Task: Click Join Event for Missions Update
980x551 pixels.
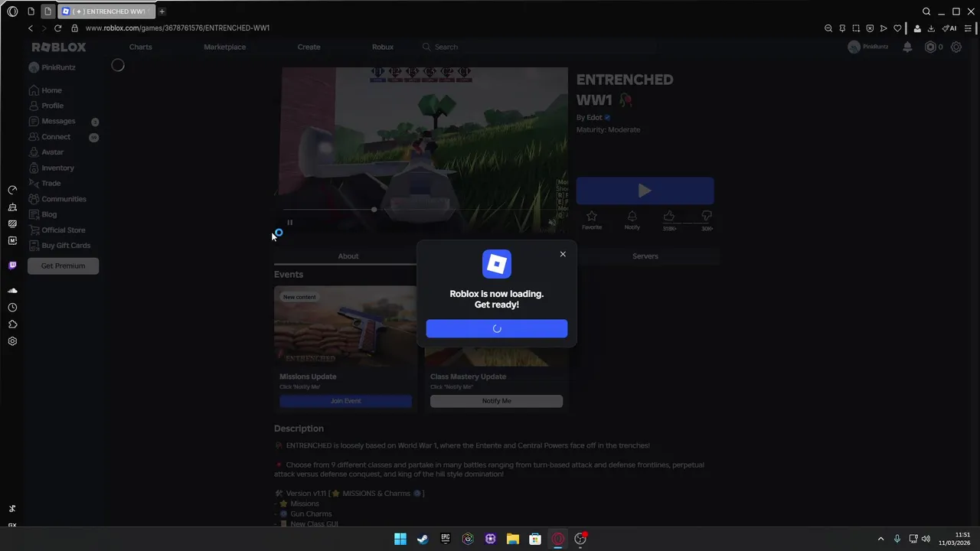Action: point(345,401)
